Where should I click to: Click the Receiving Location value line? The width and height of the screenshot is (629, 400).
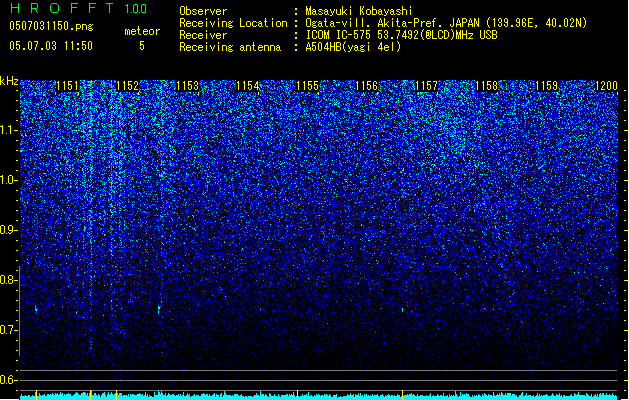pyautogui.click(x=446, y=23)
